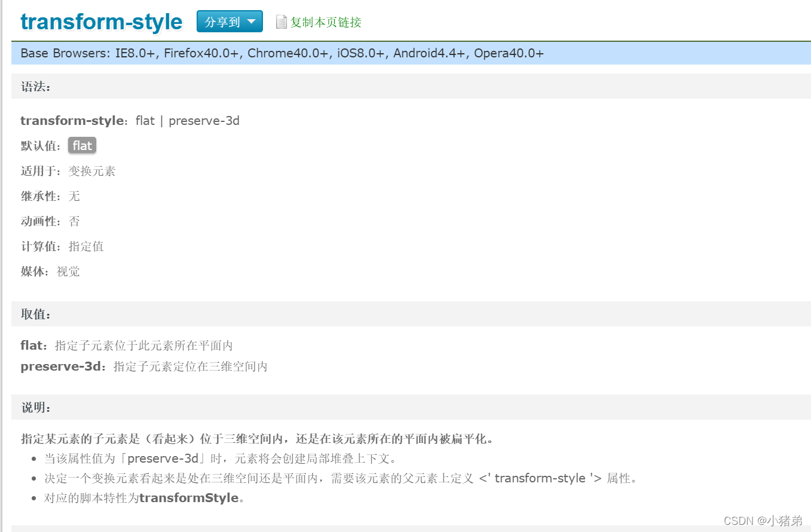This screenshot has height=532, width=811.
Task: Select the 语法: section header
Action: coord(411,86)
